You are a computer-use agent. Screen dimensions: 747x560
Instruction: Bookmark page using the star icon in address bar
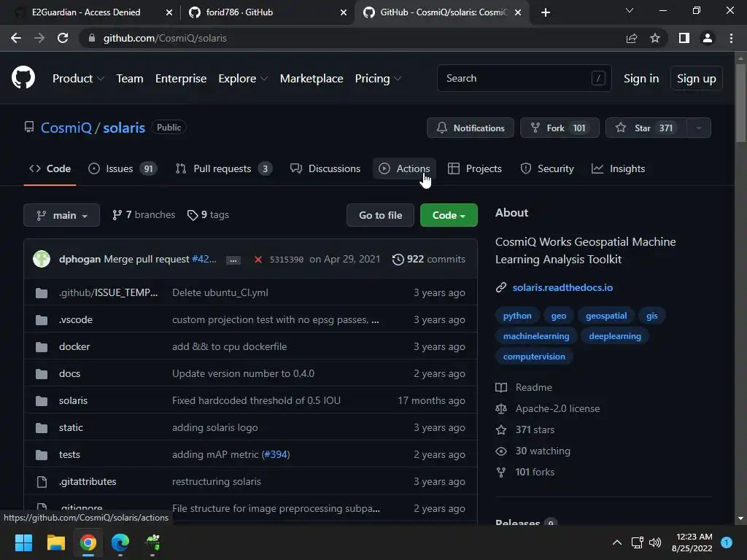(x=655, y=38)
